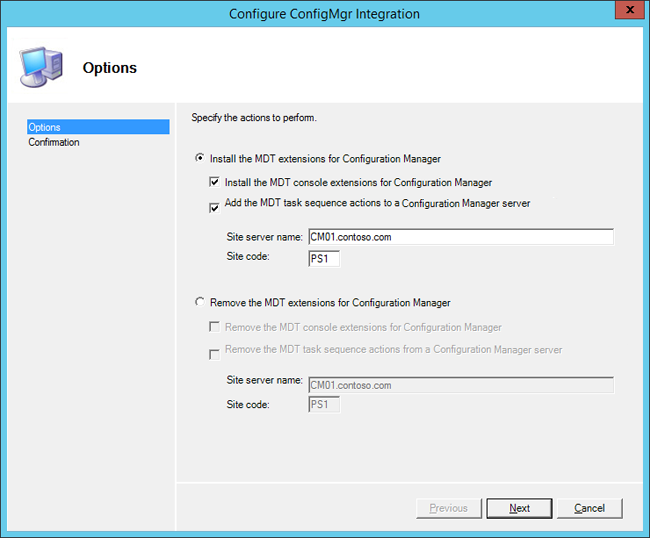The image size is (650, 538).
Task: Click the Next button
Action: (519, 508)
